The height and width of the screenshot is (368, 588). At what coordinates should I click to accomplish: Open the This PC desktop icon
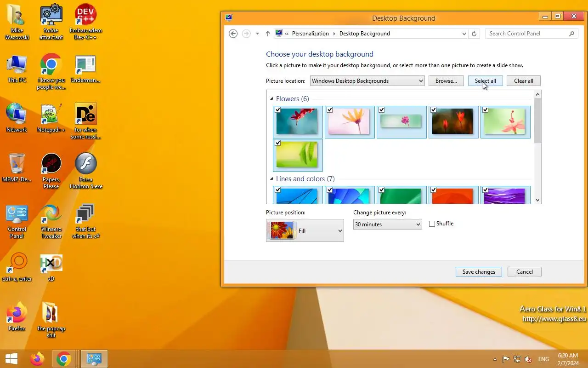(17, 69)
